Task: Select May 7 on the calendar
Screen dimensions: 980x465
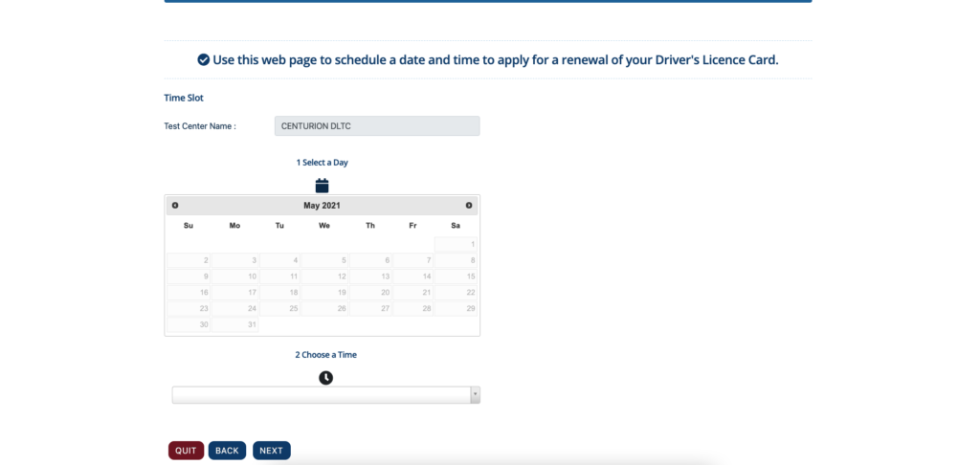Action: point(413,260)
